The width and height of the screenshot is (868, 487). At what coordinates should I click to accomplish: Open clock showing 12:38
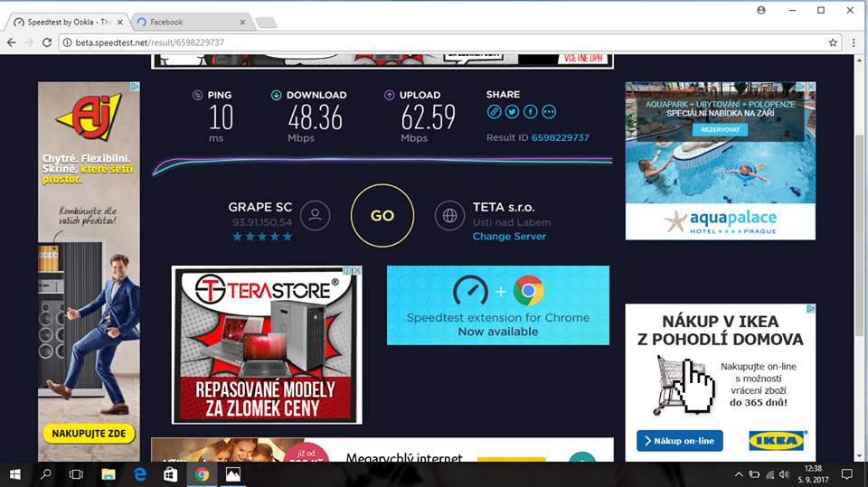click(x=813, y=474)
